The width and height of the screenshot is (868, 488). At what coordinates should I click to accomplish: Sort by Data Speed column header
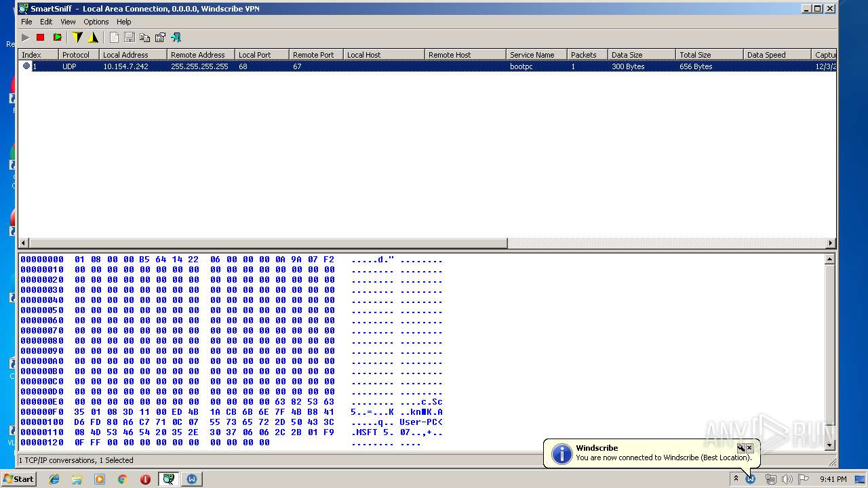(777, 55)
